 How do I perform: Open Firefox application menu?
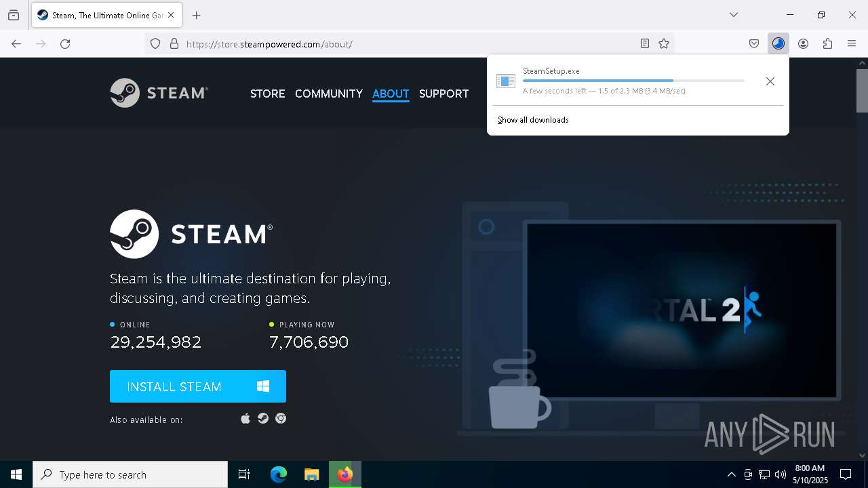852,43
